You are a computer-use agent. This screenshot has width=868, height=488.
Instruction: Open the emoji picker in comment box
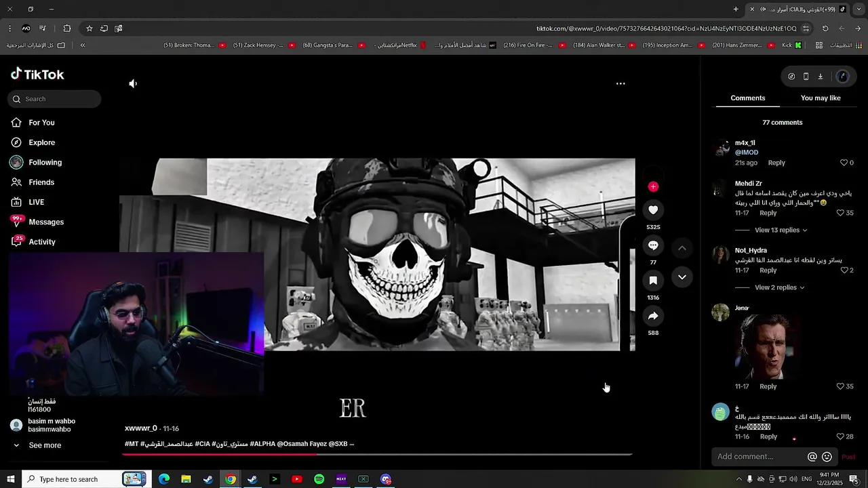pyautogui.click(x=827, y=457)
